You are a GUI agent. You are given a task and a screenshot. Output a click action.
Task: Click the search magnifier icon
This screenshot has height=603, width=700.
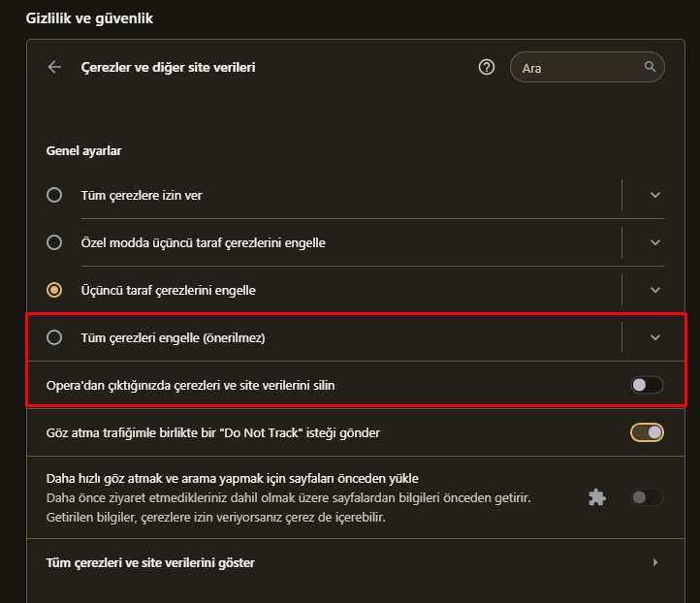(650, 67)
